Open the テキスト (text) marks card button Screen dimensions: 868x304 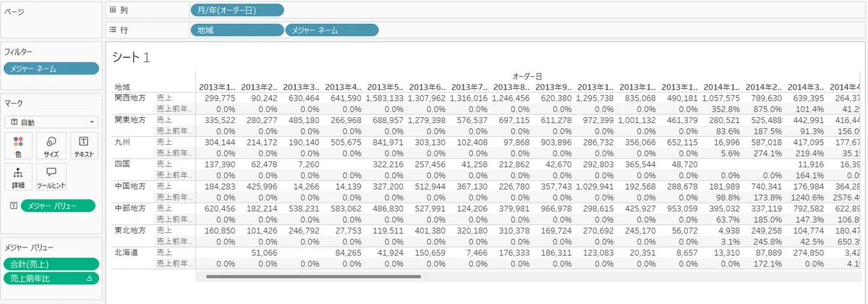coord(84,145)
